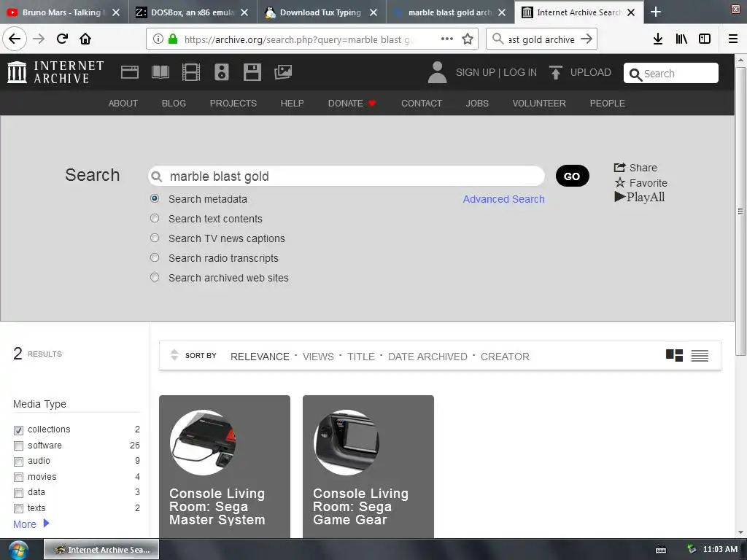This screenshot has height=560, width=747.
Task: Switch to the DOSBox tab
Action: click(193, 12)
